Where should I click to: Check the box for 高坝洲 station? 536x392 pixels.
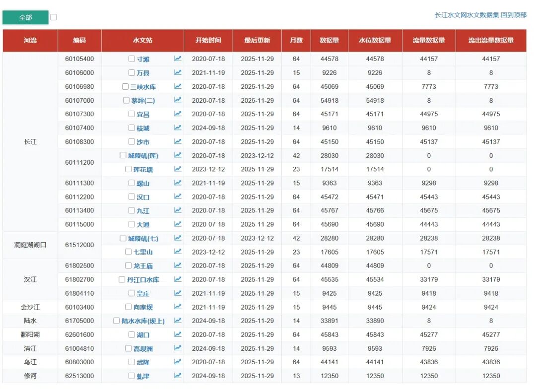[x=128, y=348]
